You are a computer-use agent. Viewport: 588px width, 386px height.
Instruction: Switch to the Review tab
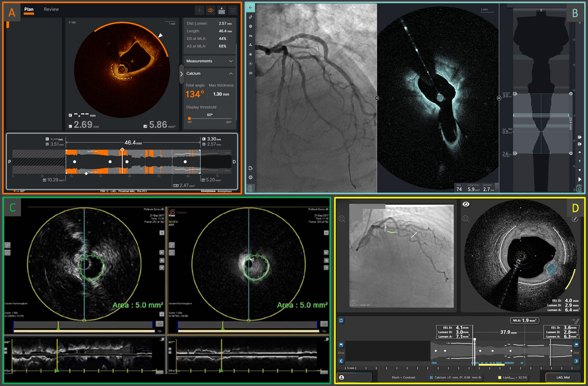[51, 9]
